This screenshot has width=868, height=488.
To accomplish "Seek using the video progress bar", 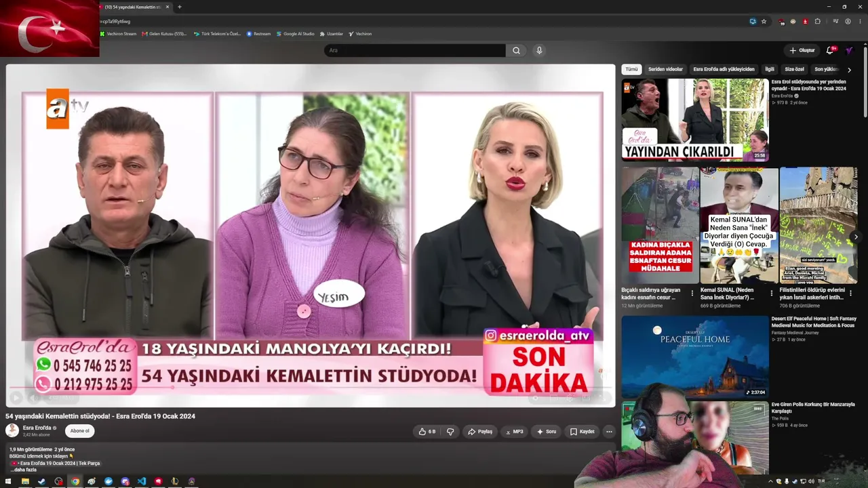I will pyautogui.click(x=311, y=388).
